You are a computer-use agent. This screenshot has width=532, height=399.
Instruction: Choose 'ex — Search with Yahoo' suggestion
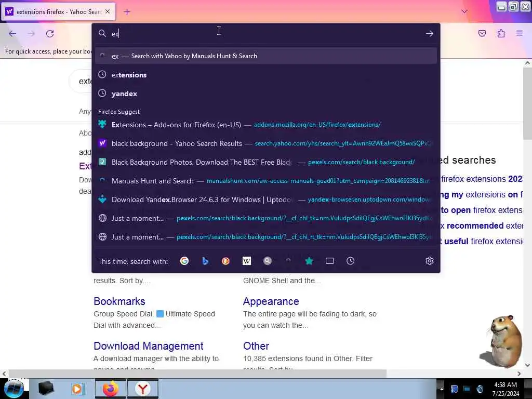266,56
